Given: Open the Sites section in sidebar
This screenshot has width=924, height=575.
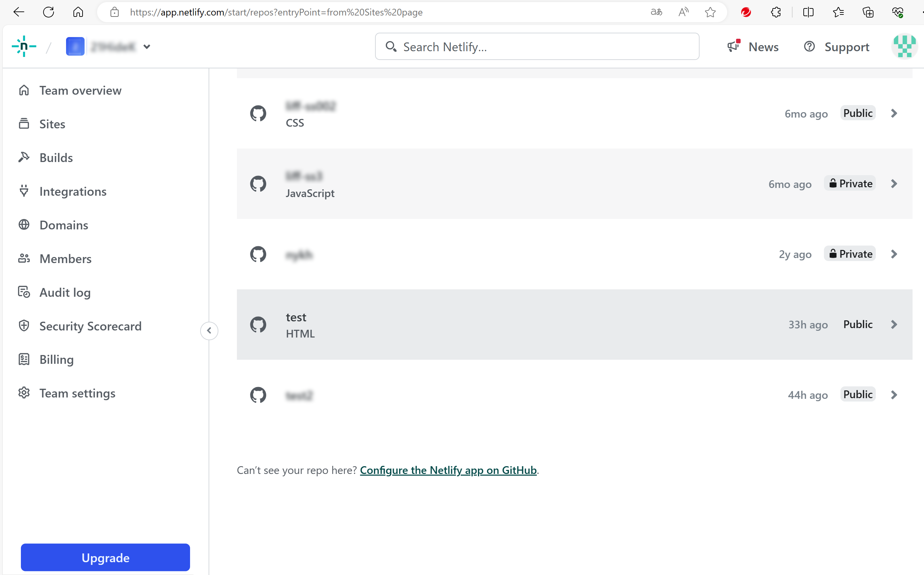Looking at the screenshot, I should [52, 124].
